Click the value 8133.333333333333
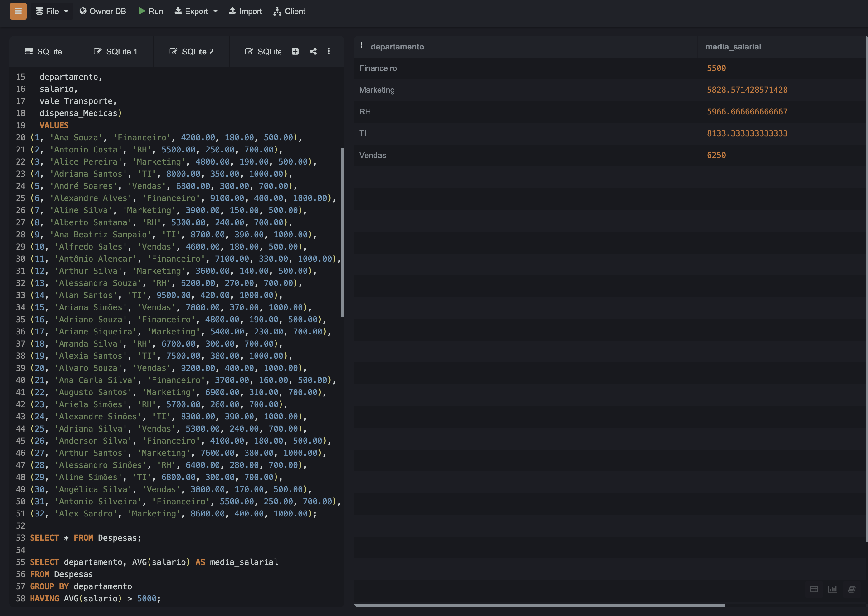This screenshot has height=616, width=868. pyautogui.click(x=747, y=133)
